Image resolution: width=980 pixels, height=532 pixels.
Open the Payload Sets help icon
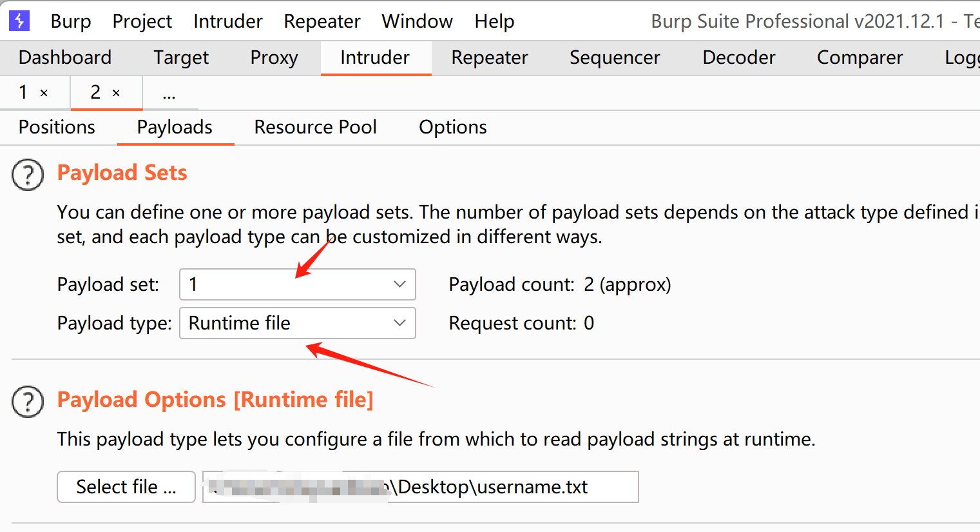pos(28,175)
